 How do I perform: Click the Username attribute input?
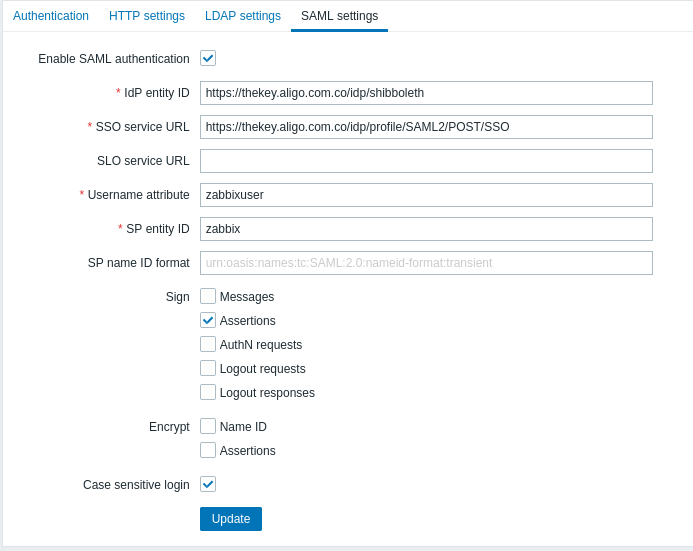click(426, 195)
